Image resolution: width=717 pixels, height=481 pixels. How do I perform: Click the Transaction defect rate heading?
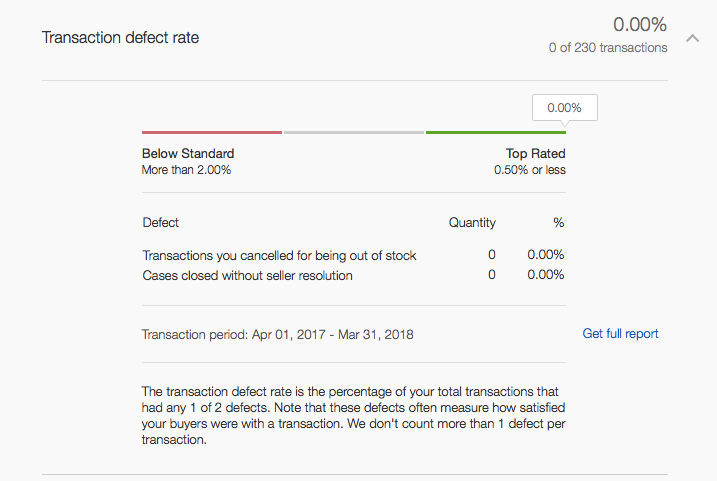120,38
